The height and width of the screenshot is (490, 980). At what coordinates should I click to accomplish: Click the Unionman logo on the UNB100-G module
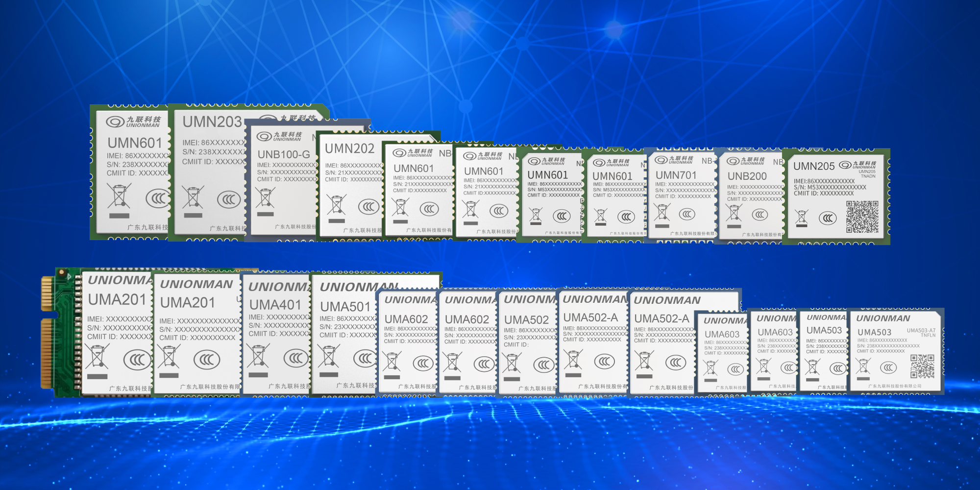click(279, 136)
